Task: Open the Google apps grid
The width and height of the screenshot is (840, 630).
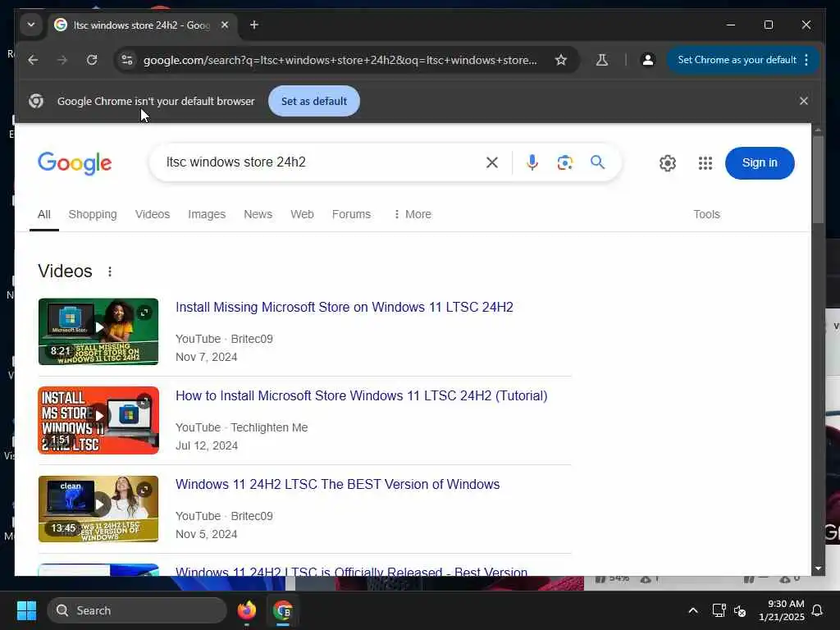Action: [705, 163]
